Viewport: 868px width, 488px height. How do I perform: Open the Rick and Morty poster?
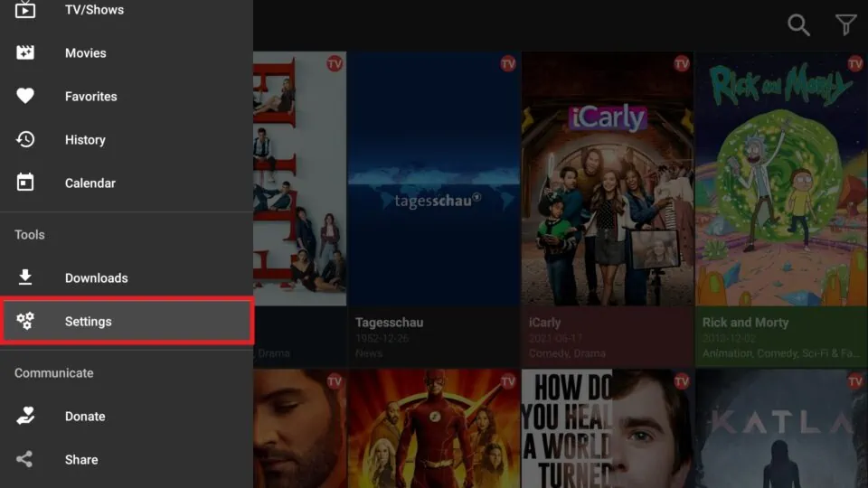pos(781,179)
